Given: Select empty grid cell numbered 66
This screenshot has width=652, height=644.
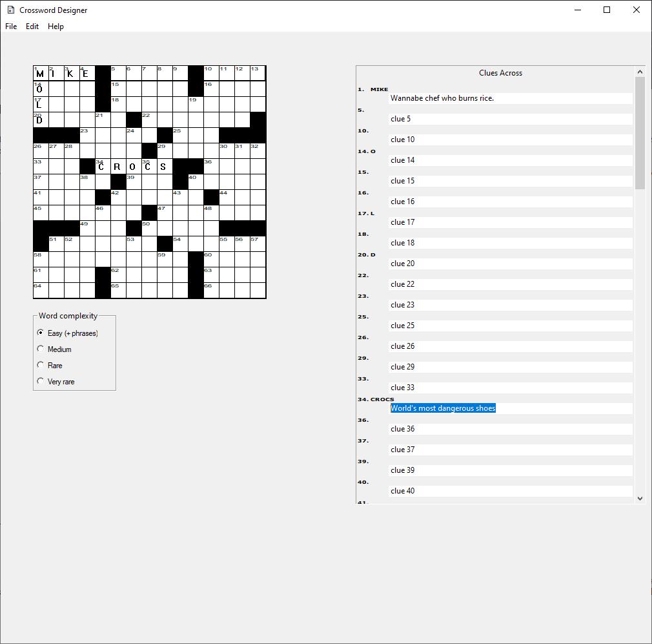Looking at the screenshot, I should [x=211, y=291].
